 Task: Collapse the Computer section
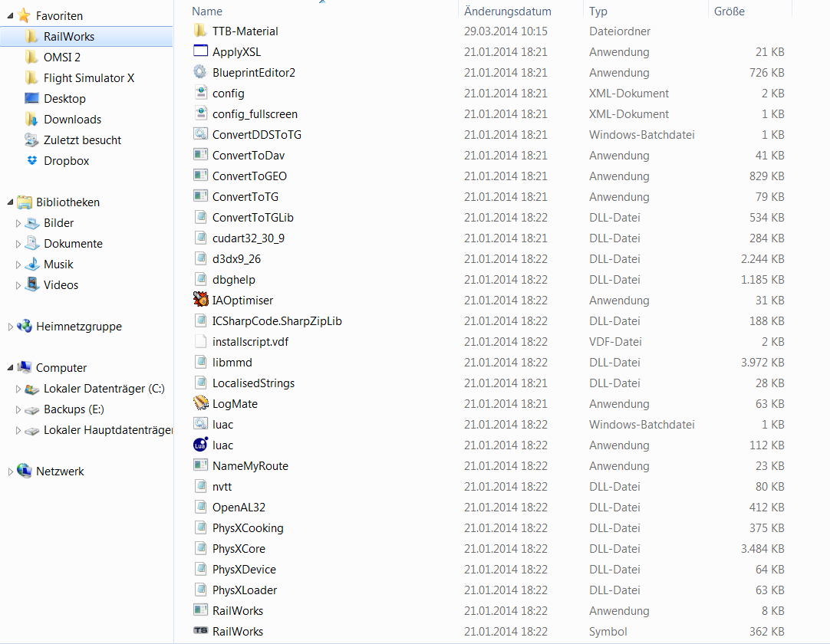click(x=10, y=368)
